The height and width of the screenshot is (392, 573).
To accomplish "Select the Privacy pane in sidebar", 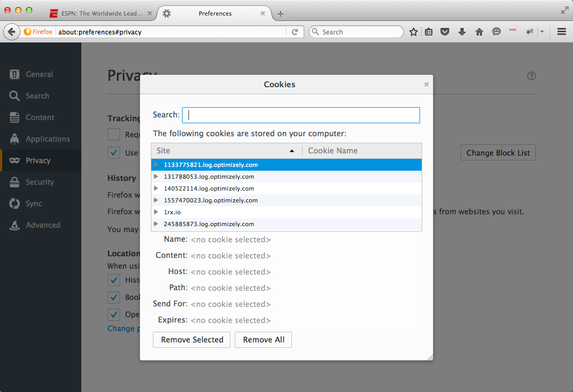I will pos(40,160).
